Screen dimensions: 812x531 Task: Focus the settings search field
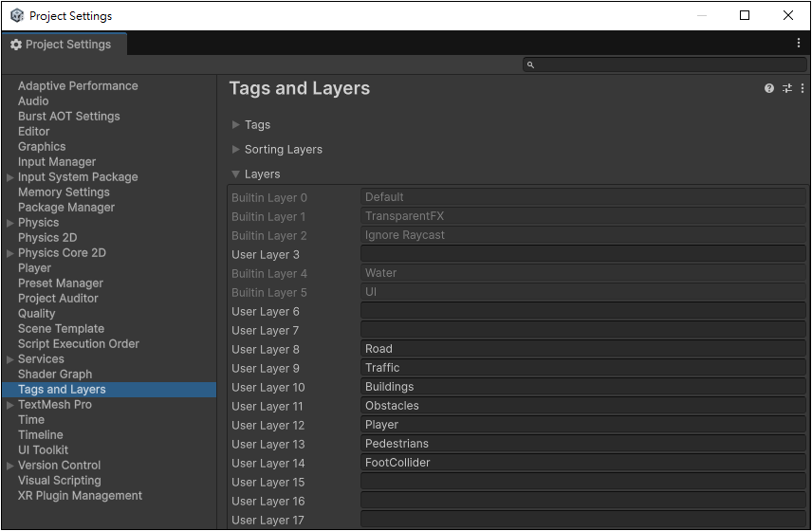coord(664,64)
